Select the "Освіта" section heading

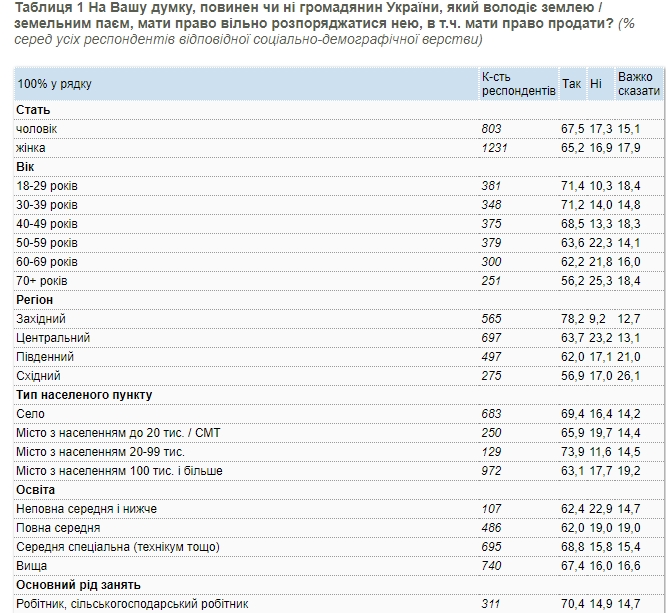click(x=35, y=490)
